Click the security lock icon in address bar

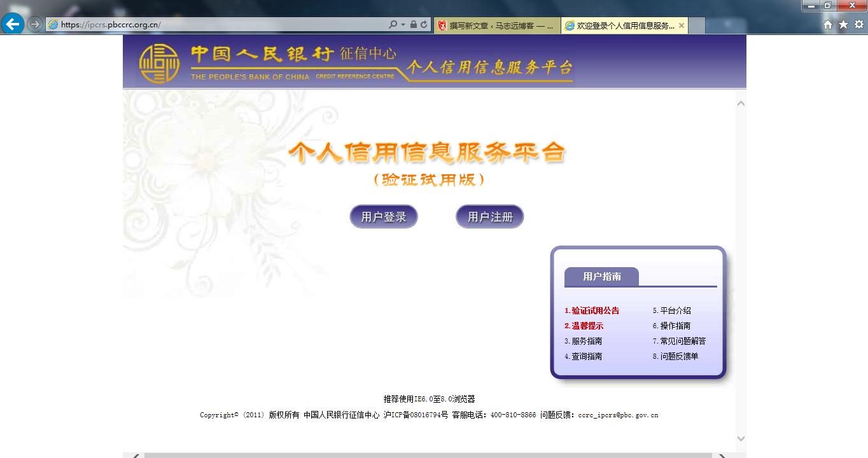coord(414,24)
